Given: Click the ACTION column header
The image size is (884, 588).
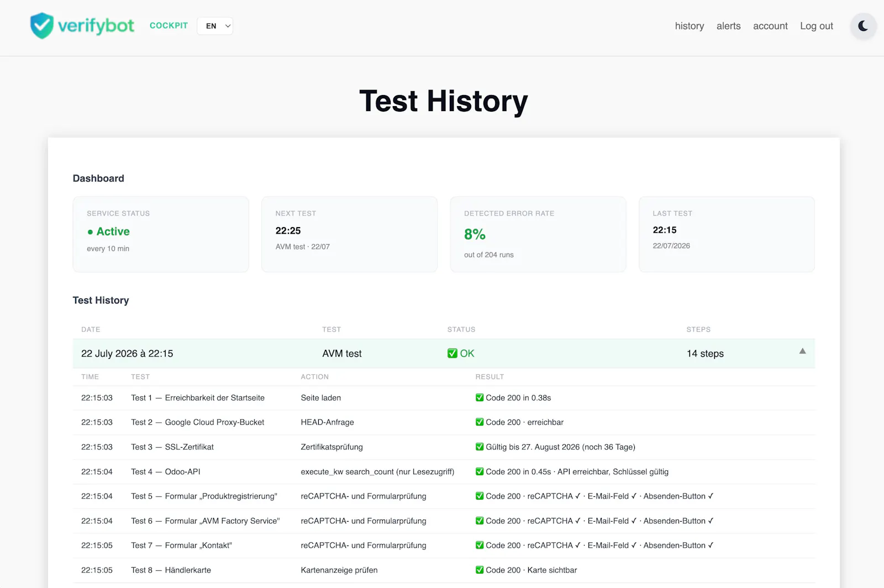Looking at the screenshot, I should [314, 377].
